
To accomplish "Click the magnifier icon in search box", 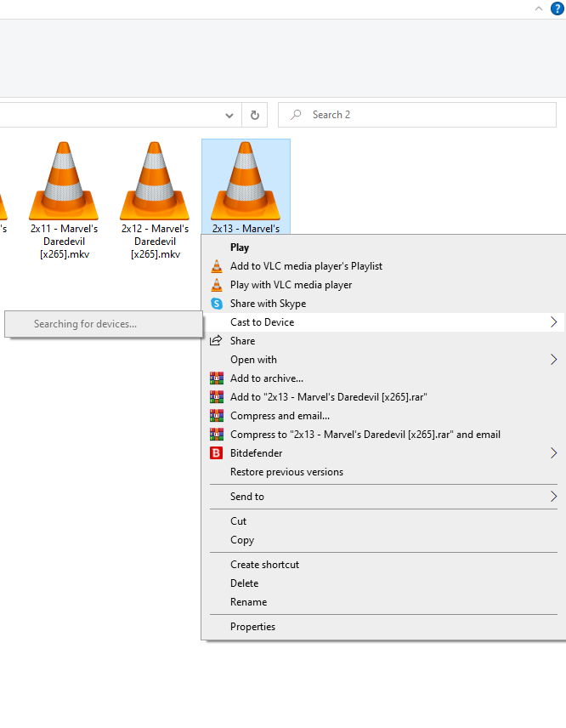I will coord(296,115).
